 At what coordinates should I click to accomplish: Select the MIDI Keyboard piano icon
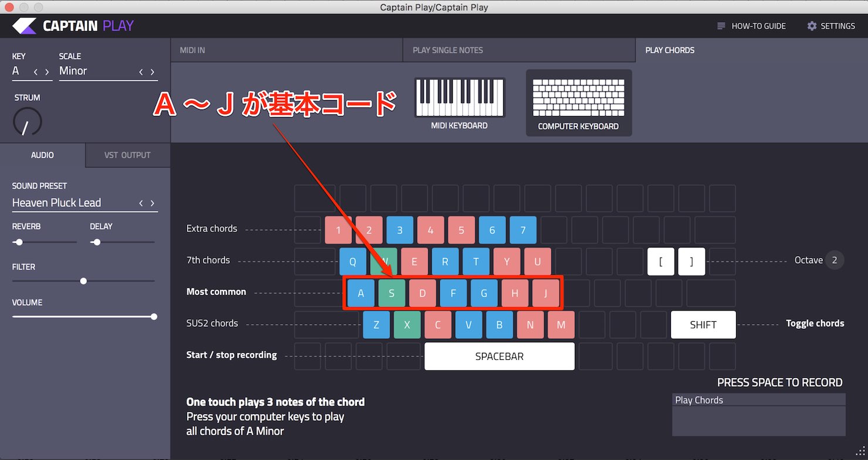[x=459, y=97]
